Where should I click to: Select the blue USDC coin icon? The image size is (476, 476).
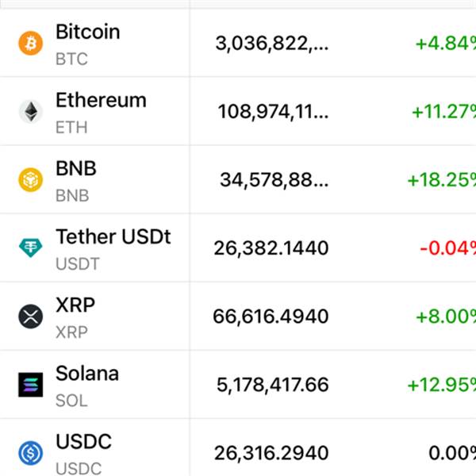tap(31, 453)
